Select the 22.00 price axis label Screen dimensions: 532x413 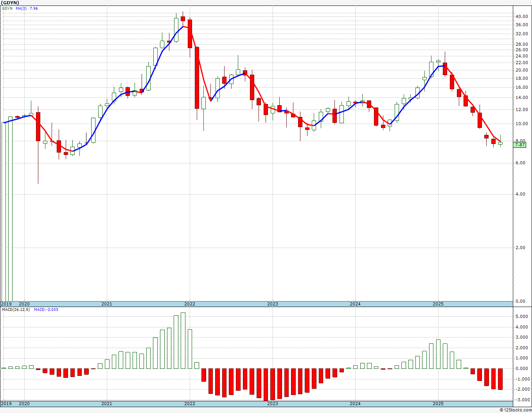pos(521,63)
